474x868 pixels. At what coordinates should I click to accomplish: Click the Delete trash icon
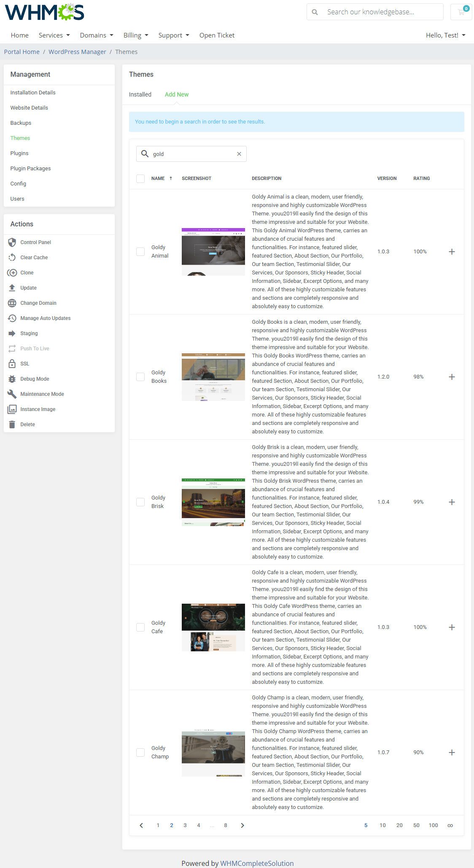click(x=12, y=425)
